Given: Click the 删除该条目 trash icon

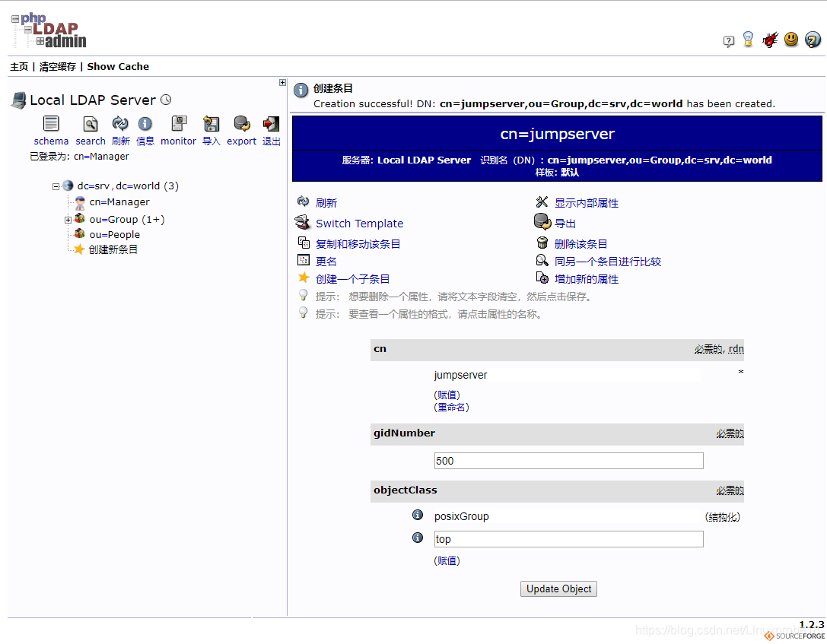Looking at the screenshot, I should (x=542, y=243).
